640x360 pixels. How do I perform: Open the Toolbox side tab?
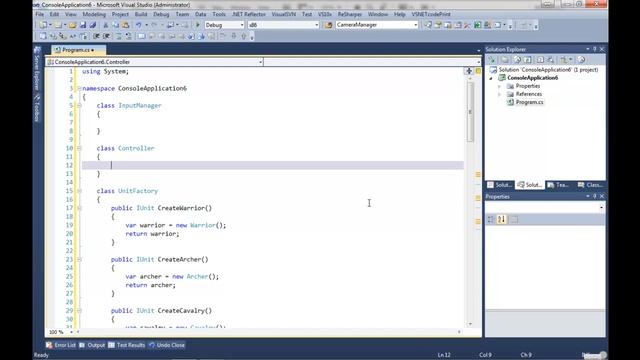click(x=37, y=109)
